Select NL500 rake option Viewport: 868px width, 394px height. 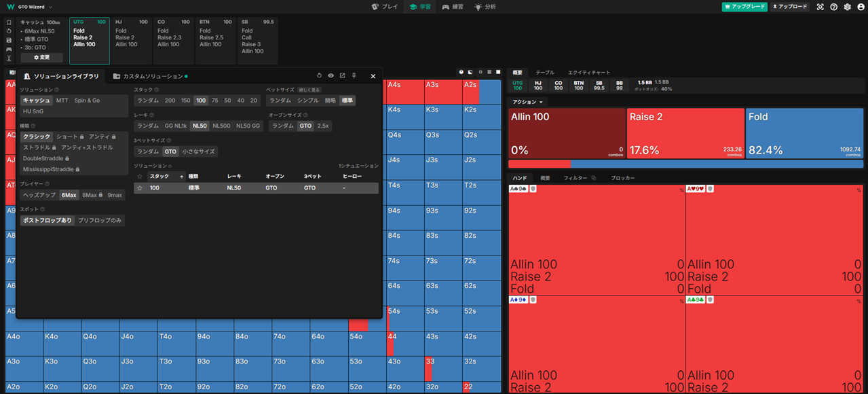pyautogui.click(x=221, y=126)
